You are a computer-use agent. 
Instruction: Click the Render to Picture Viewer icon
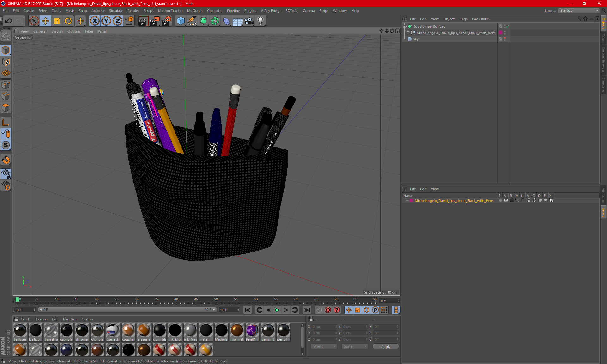(x=155, y=21)
